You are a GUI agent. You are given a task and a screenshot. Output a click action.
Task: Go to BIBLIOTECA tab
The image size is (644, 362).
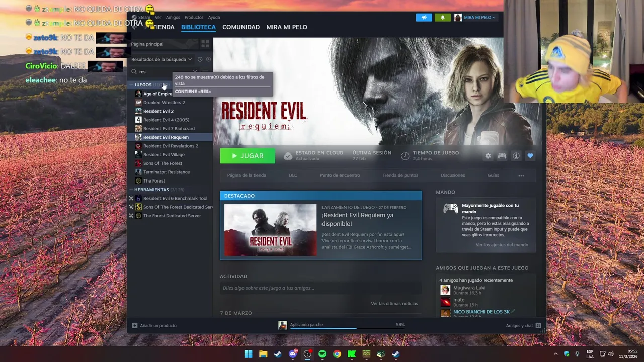pyautogui.click(x=198, y=27)
